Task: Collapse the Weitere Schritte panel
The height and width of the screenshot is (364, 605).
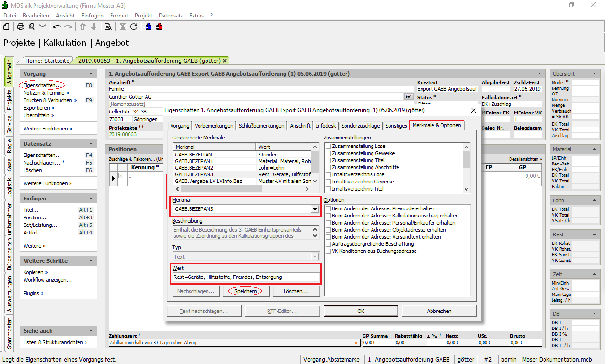Action: click(91, 261)
